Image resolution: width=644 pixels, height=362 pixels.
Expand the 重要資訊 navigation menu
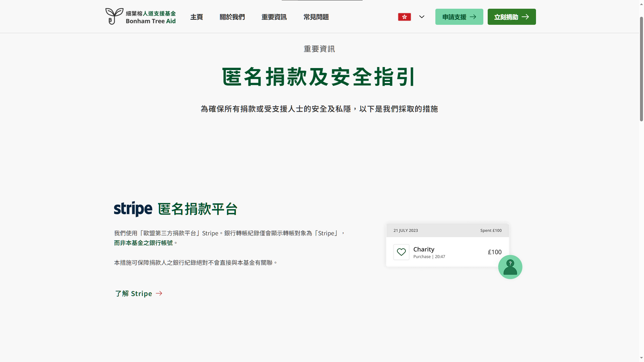[274, 17]
